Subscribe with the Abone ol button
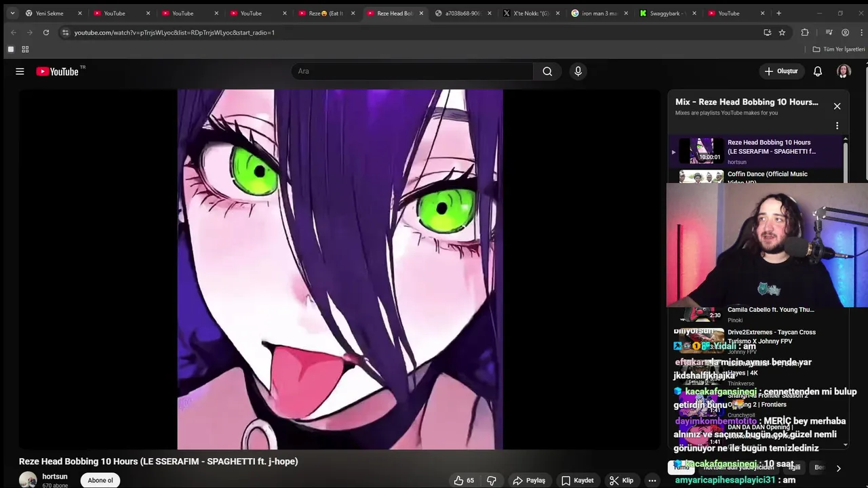The image size is (868, 488). pyautogui.click(x=100, y=481)
